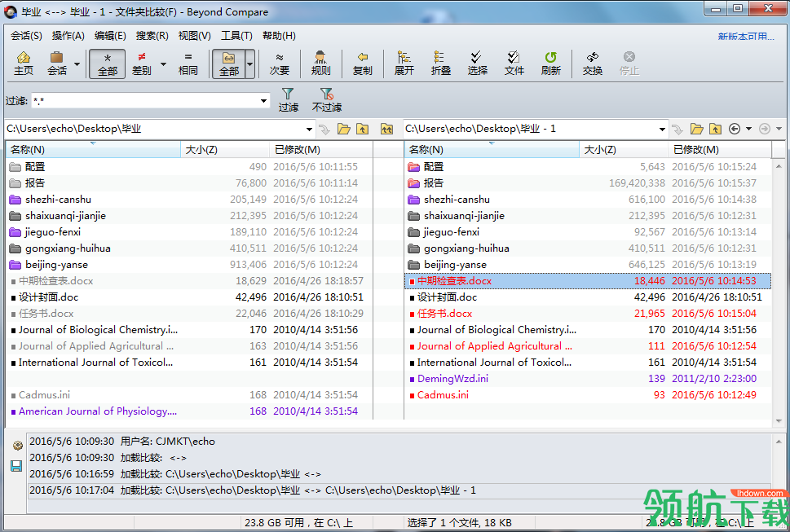This screenshot has width=790, height=532.
Task: Sort left pane by 大小(Z) column
Action: pos(225,149)
